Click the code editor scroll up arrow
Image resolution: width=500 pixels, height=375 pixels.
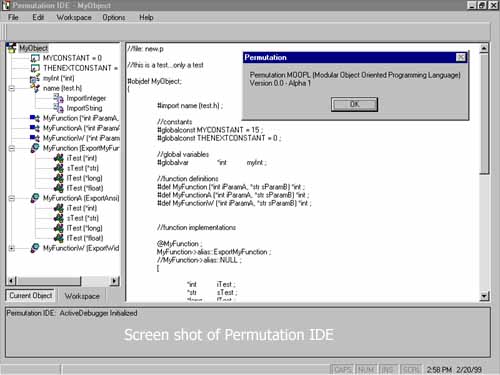[x=484, y=49]
